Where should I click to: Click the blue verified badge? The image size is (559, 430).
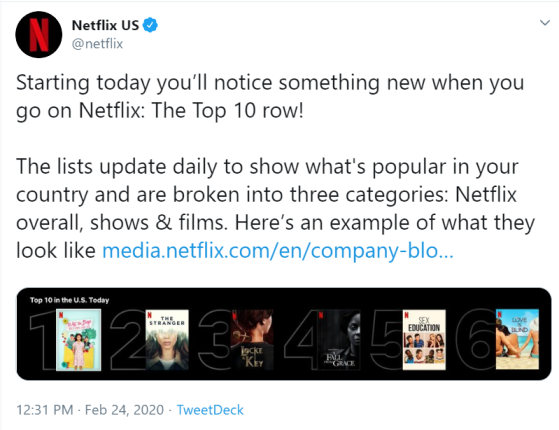(150, 25)
